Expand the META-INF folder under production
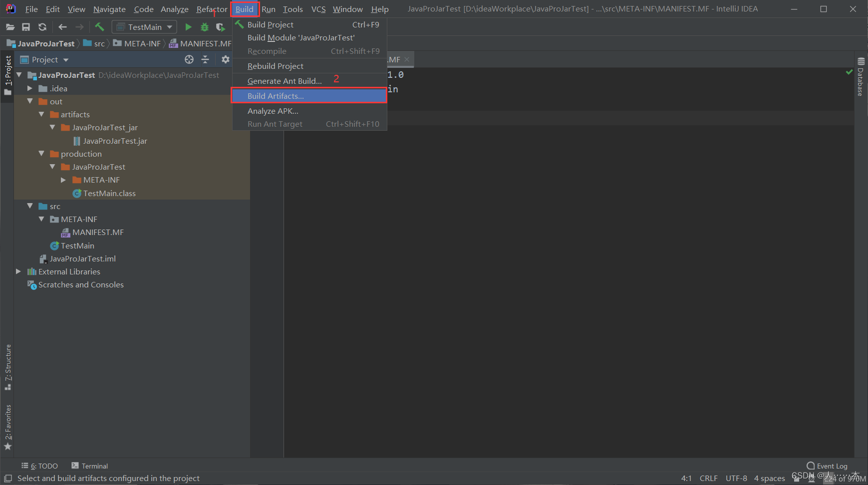The image size is (868, 485). click(x=63, y=180)
